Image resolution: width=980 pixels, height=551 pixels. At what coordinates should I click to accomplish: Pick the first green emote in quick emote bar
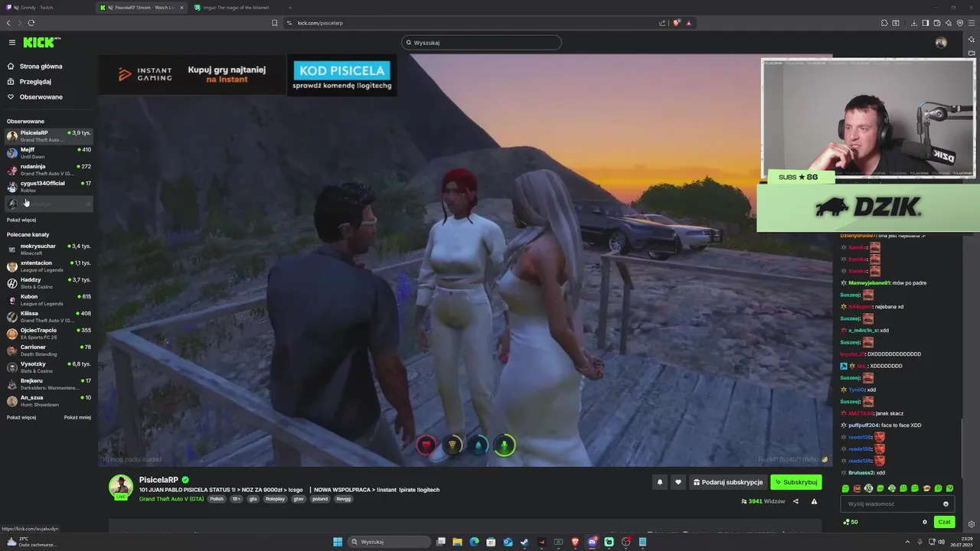point(845,488)
